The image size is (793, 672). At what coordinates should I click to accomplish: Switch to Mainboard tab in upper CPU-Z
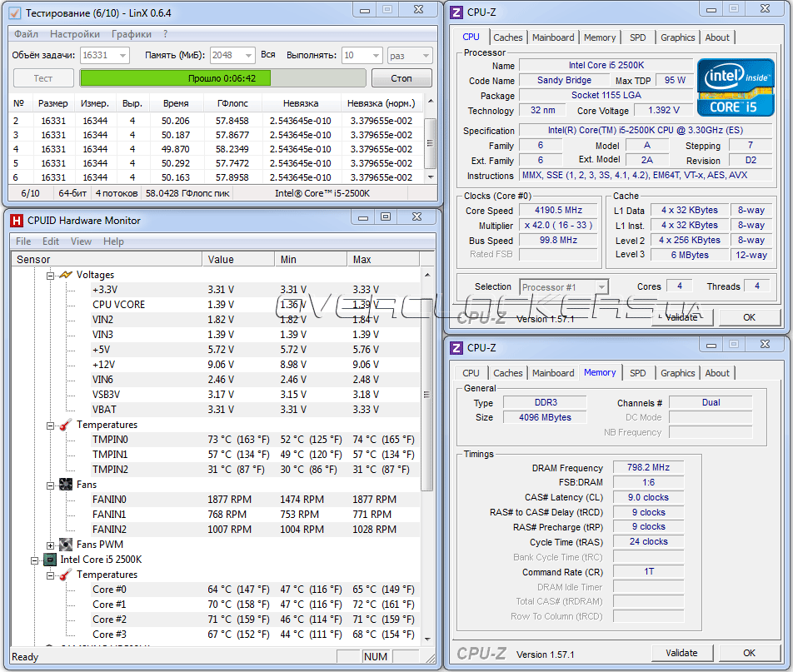click(x=553, y=37)
